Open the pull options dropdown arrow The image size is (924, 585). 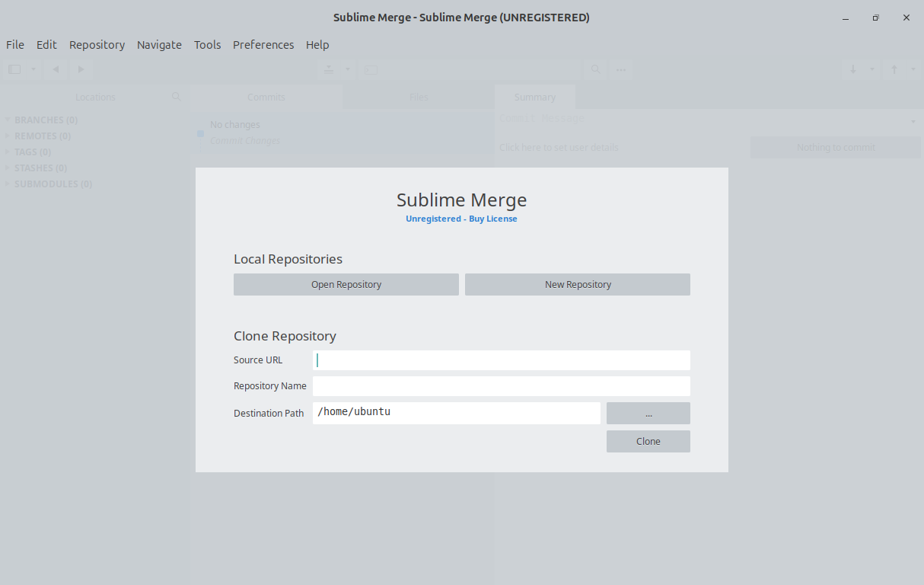pos(872,69)
